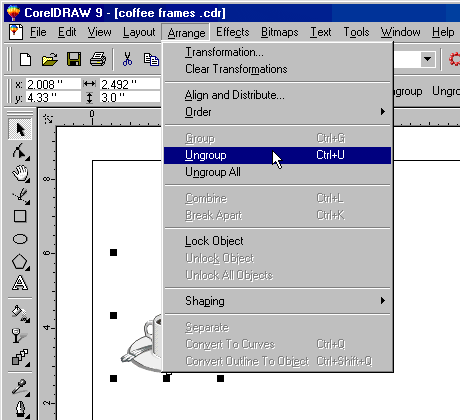Select the Freehand drawing tool
The width and height of the screenshot is (460, 420).
20,195
